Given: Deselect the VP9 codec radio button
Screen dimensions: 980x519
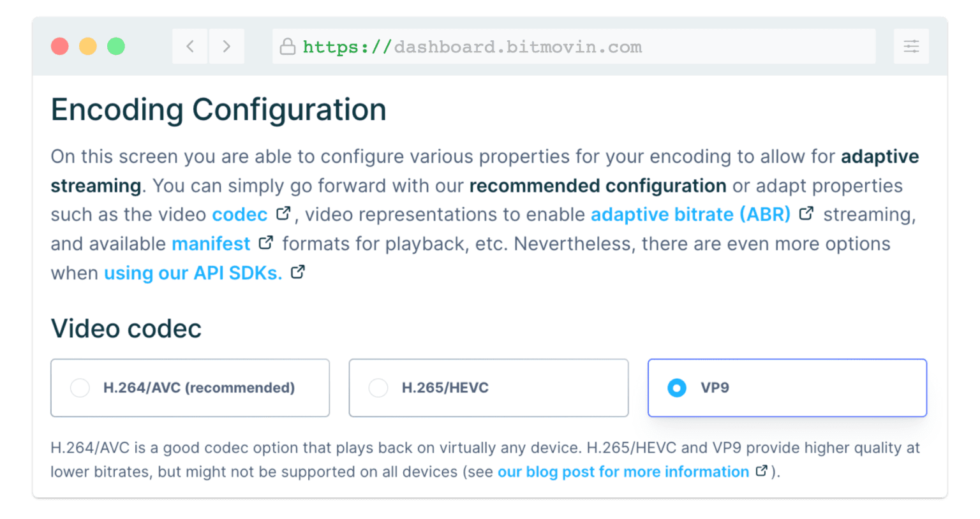Looking at the screenshot, I should tap(677, 388).
